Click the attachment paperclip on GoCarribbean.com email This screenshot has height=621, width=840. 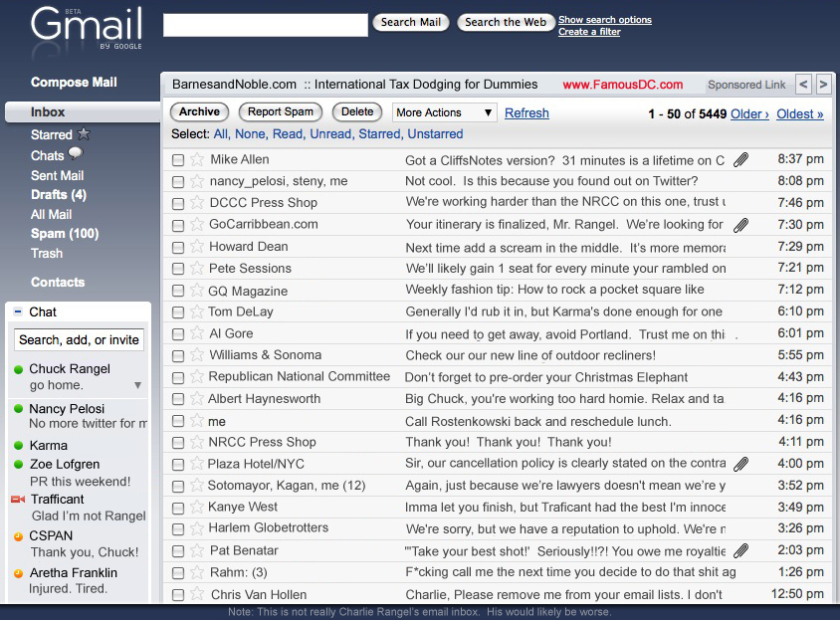[x=740, y=225]
